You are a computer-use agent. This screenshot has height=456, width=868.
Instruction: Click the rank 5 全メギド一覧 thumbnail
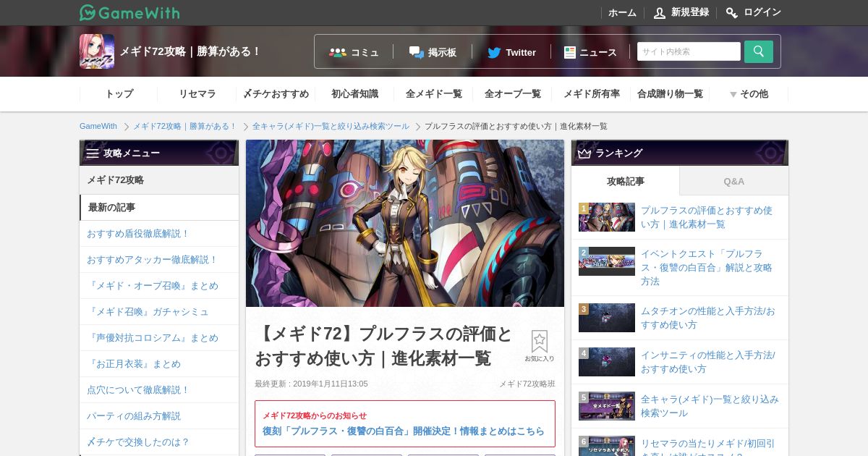point(607,406)
